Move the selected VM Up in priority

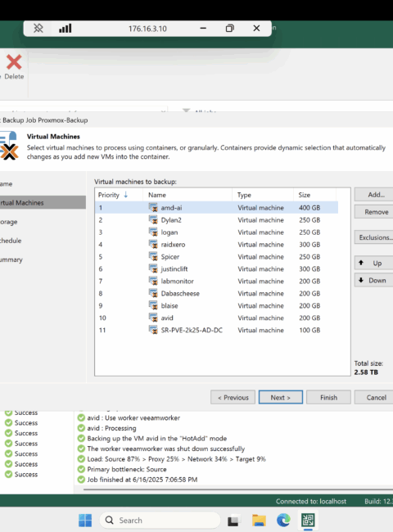[375, 263]
